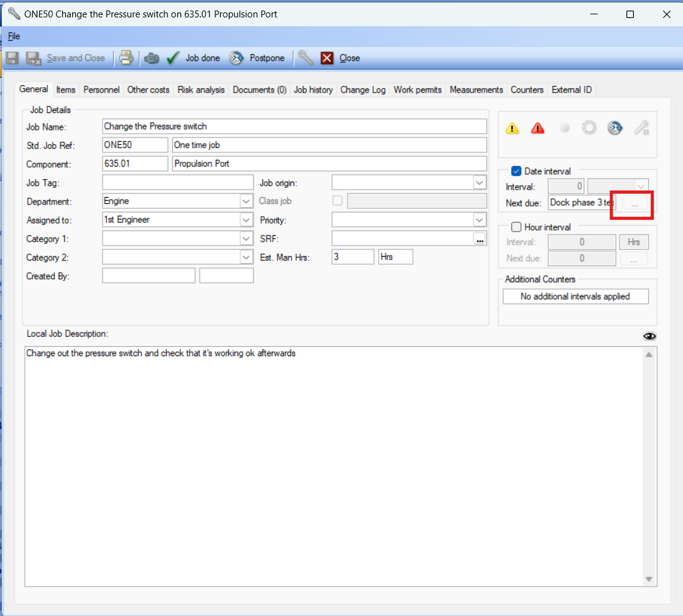Click the printer icon in the toolbar
The width and height of the screenshot is (683, 616).
point(126,58)
